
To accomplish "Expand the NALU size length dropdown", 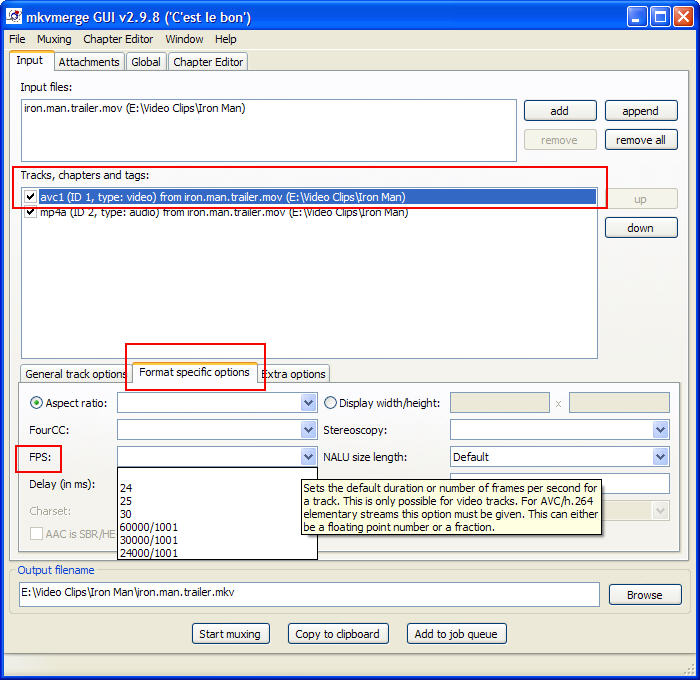I will (661, 457).
